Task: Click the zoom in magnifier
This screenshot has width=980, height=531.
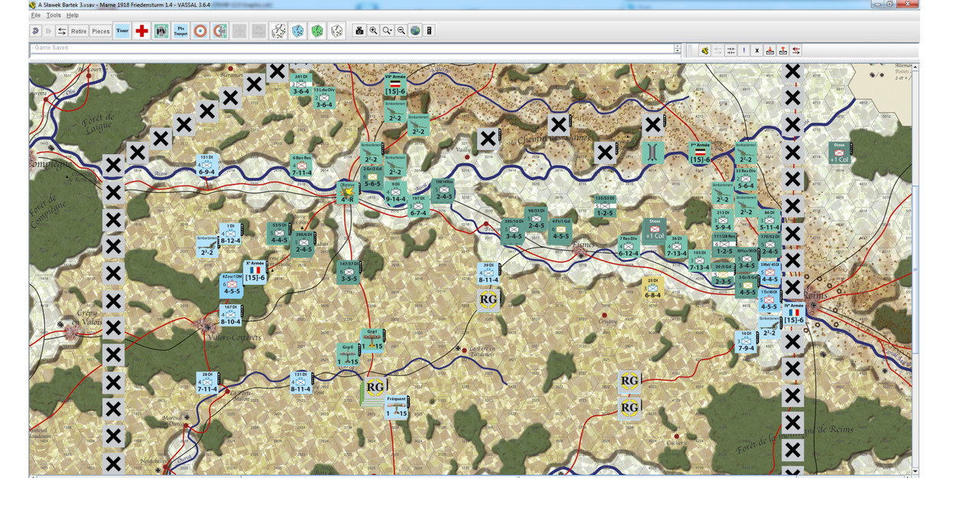Action: tap(373, 31)
